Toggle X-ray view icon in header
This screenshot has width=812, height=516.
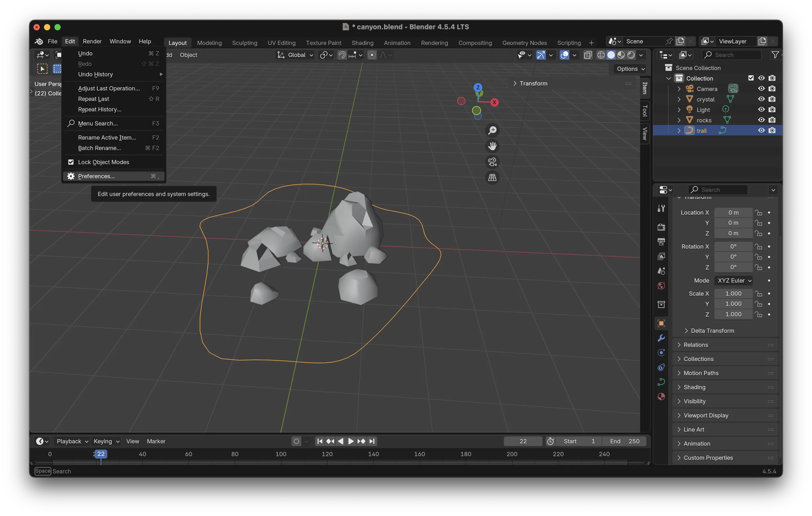click(x=588, y=55)
